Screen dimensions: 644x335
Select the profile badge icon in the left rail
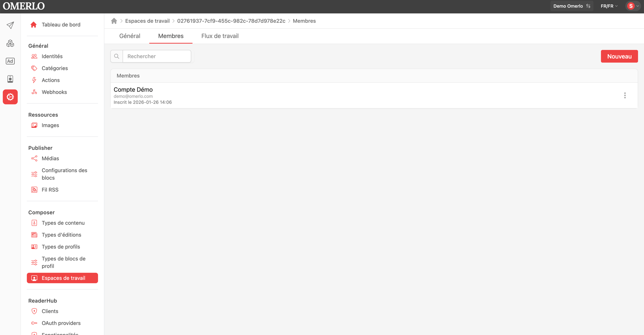[x=10, y=79]
